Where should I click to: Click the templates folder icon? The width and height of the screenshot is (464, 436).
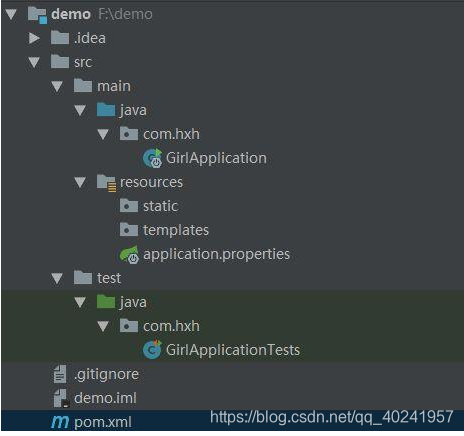129,230
